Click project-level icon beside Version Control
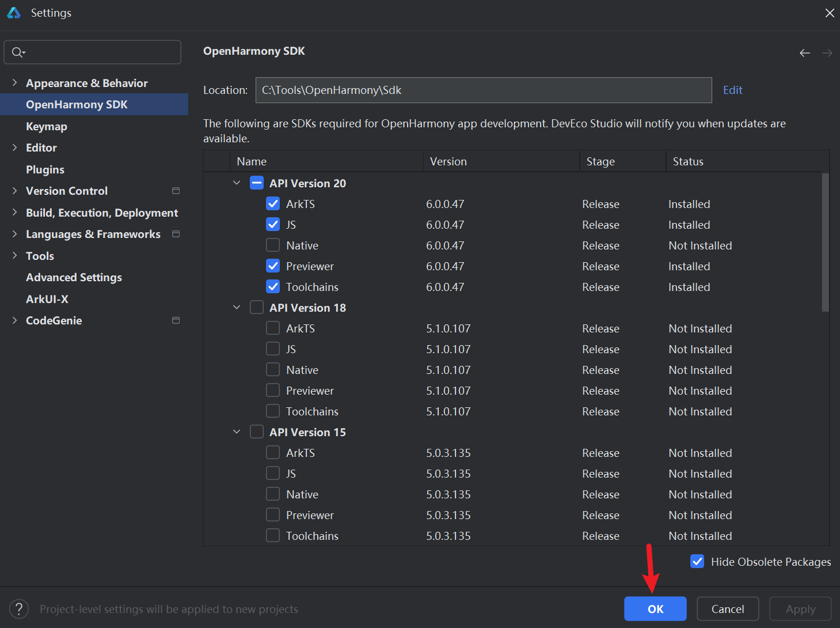This screenshot has width=840, height=628. 176,191
